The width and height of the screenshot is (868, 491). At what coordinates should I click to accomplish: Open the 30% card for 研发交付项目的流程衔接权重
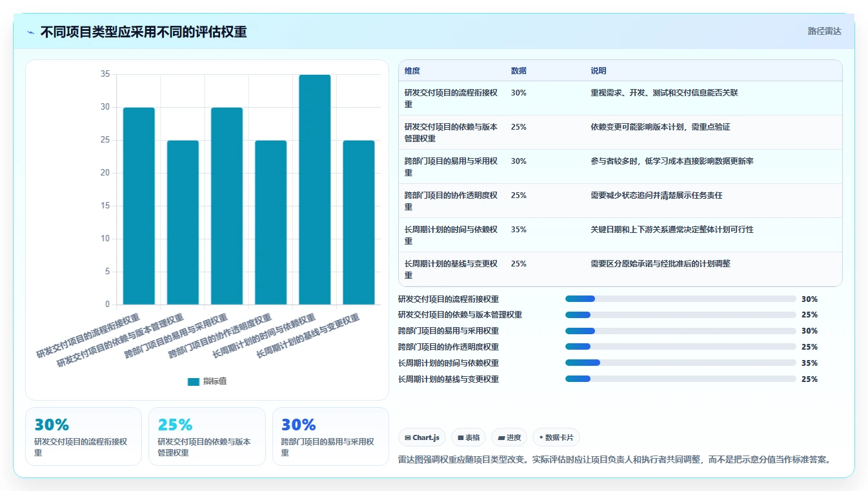click(x=83, y=436)
